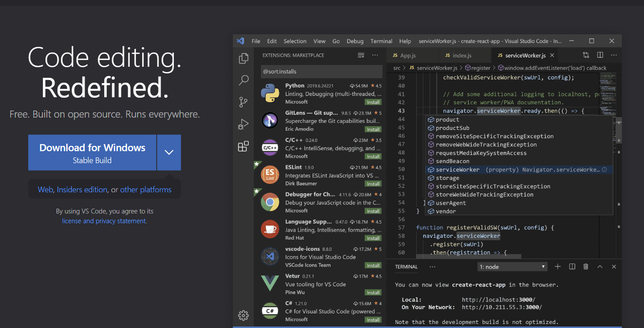Image resolution: width=644 pixels, height=328 pixels.
Task: Kill terminal with trash icon
Action: (x=586, y=267)
